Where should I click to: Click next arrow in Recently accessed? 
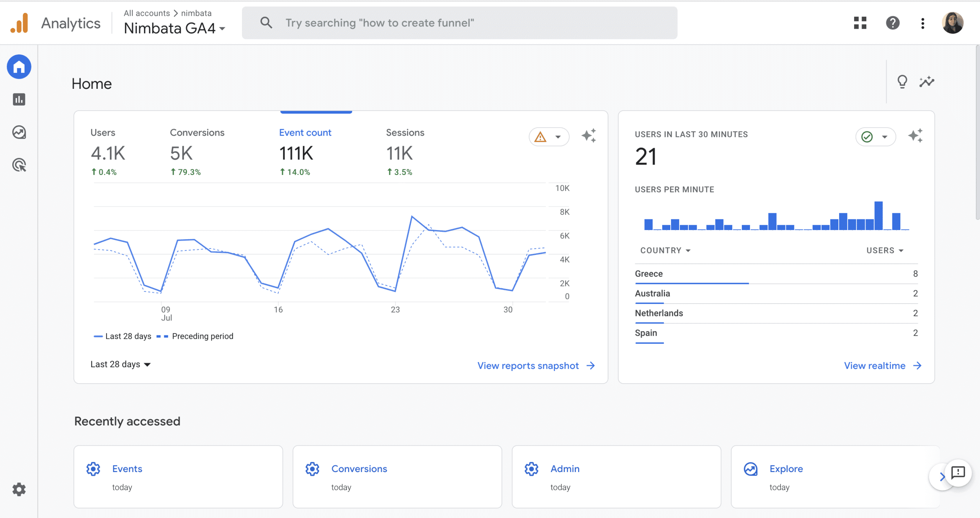pos(940,477)
